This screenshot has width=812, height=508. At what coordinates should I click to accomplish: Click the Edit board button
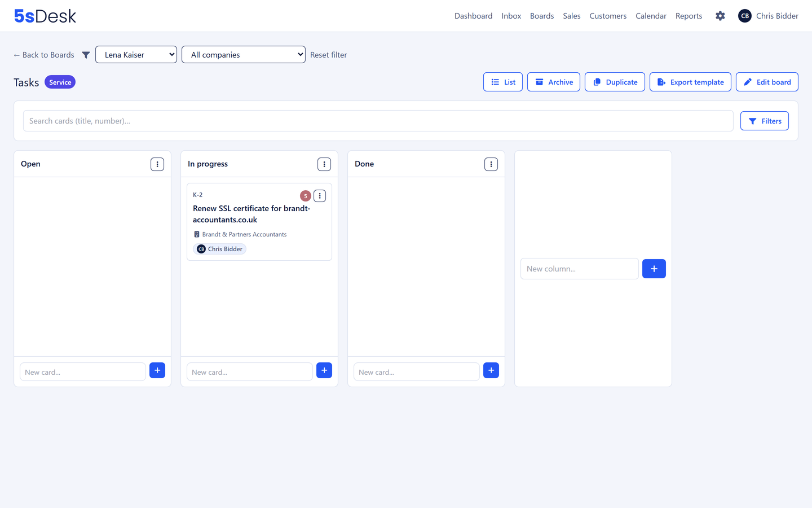767,82
